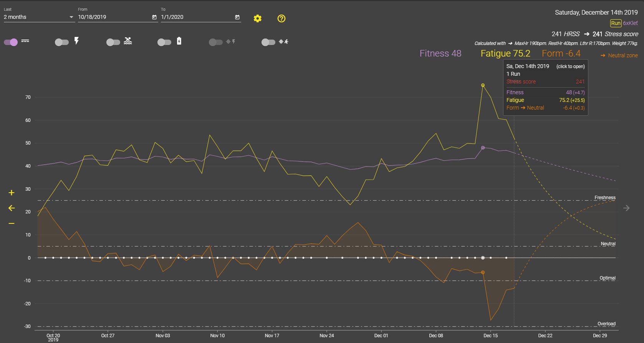Click the Optimal zone label
This screenshot has width=644, height=343.
point(608,278)
